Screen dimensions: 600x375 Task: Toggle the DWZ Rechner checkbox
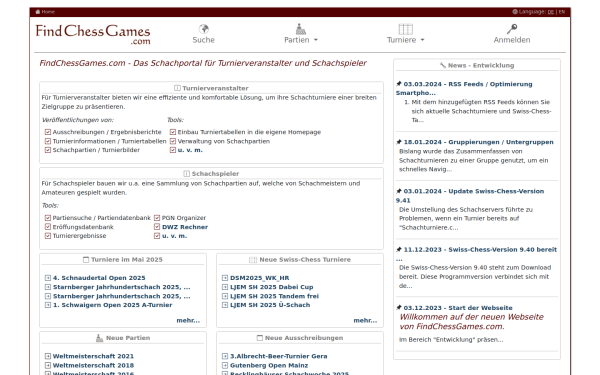(157, 227)
